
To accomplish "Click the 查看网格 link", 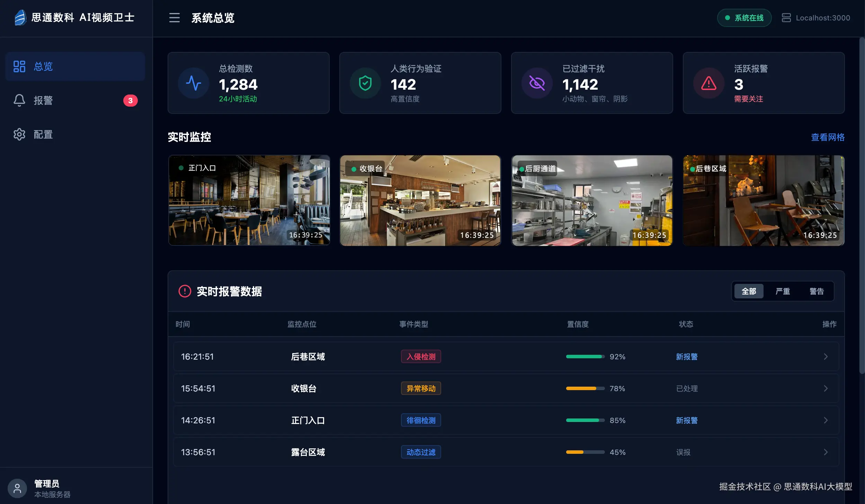I will point(828,137).
